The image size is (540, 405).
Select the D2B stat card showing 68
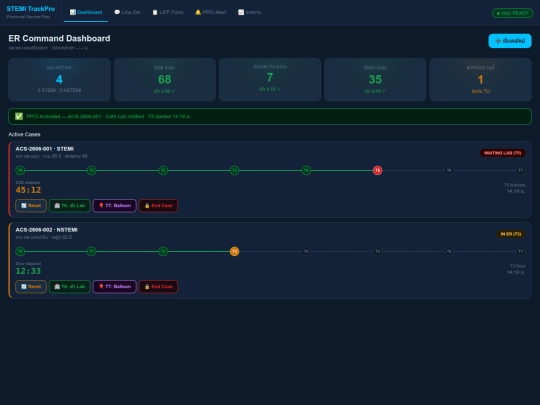tap(165, 80)
